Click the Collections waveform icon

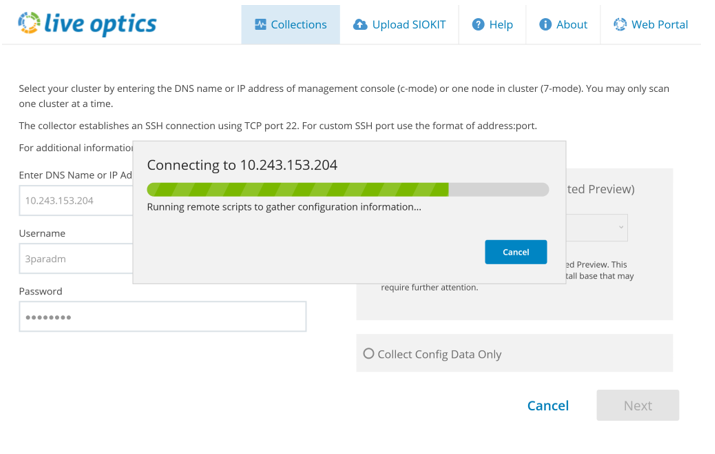coord(260,24)
